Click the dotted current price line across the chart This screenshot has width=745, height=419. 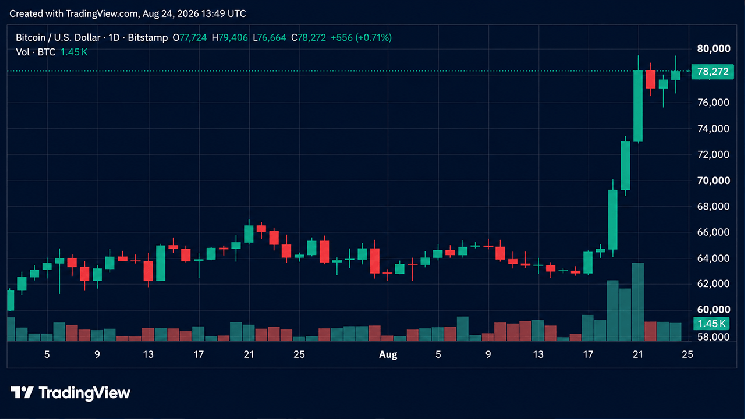coord(349,71)
